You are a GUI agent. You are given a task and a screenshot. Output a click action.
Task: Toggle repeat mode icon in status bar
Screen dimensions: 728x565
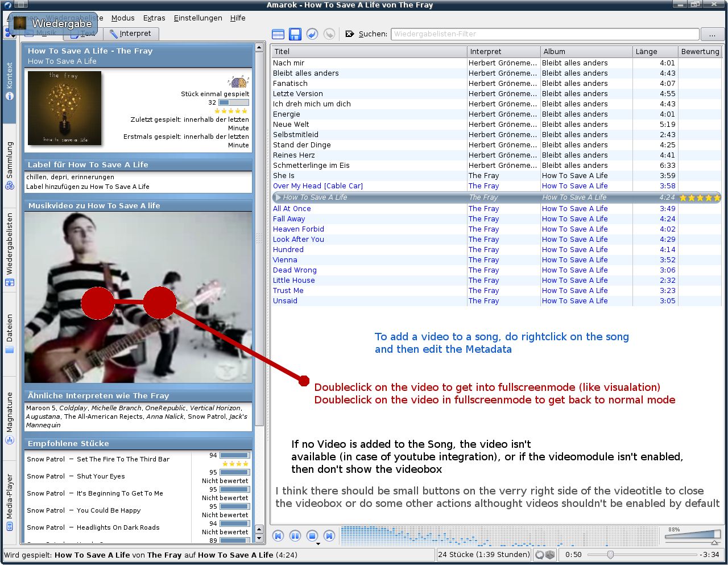point(540,555)
